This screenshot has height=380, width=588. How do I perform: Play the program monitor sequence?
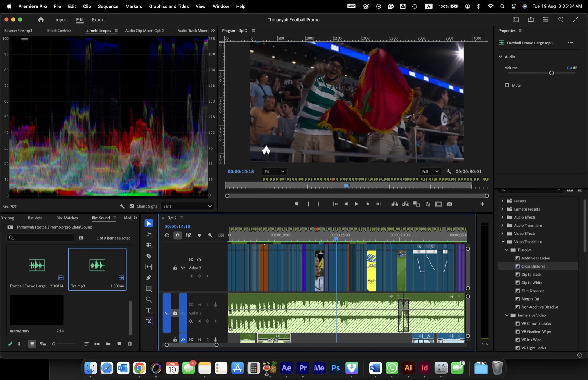coord(356,204)
